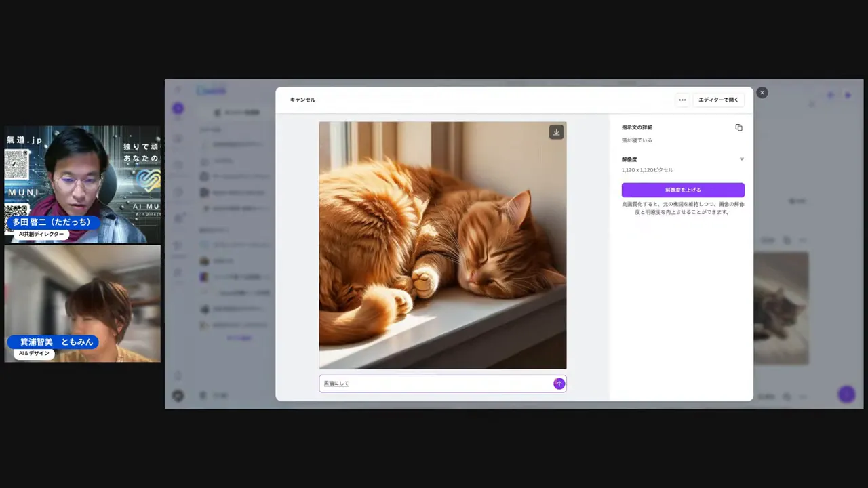Viewport: 868px width, 488px height.
Task: Download the sleeping cat image
Action: (556, 131)
